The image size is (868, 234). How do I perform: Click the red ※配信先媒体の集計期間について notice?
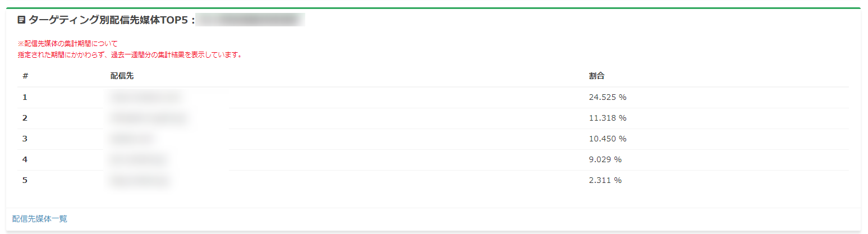click(68, 44)
